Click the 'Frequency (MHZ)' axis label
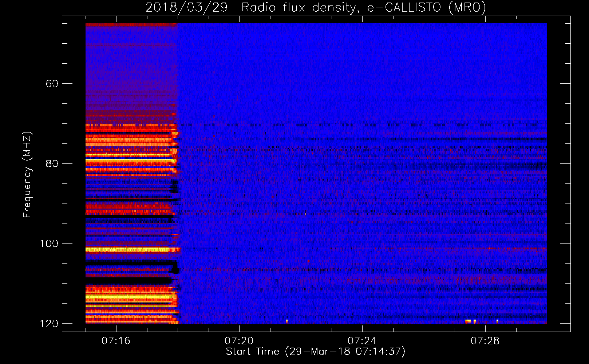The width and height of the screenshot is (589, 364). tap(27, 175)
